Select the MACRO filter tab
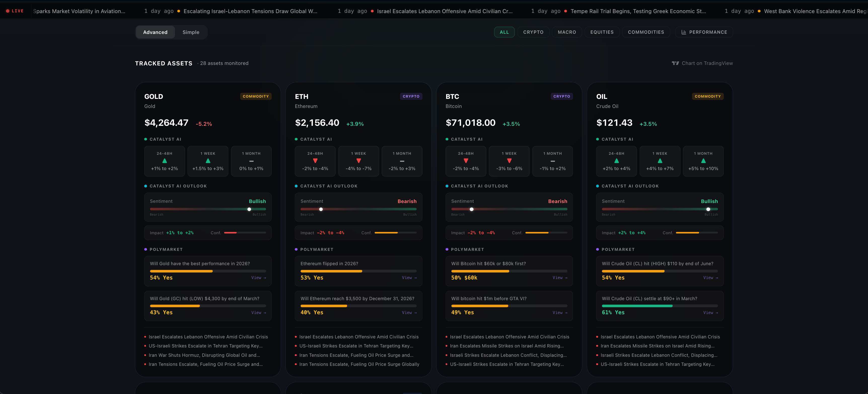This screenshot has width=868, height=394. point(567,32)
